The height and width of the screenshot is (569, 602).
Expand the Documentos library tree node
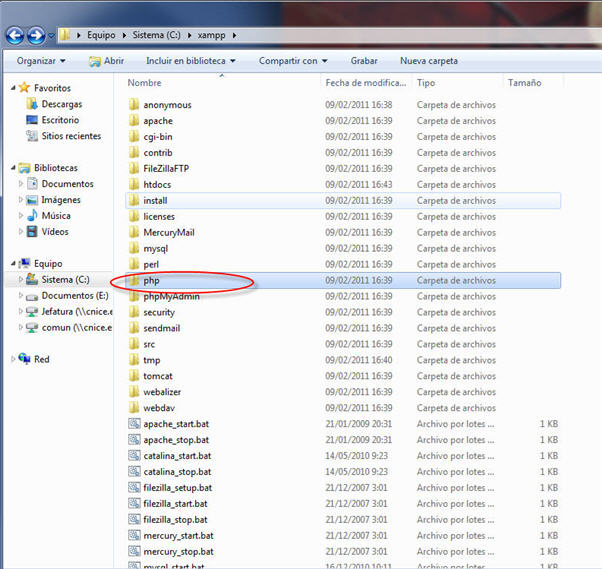point(21,184)
